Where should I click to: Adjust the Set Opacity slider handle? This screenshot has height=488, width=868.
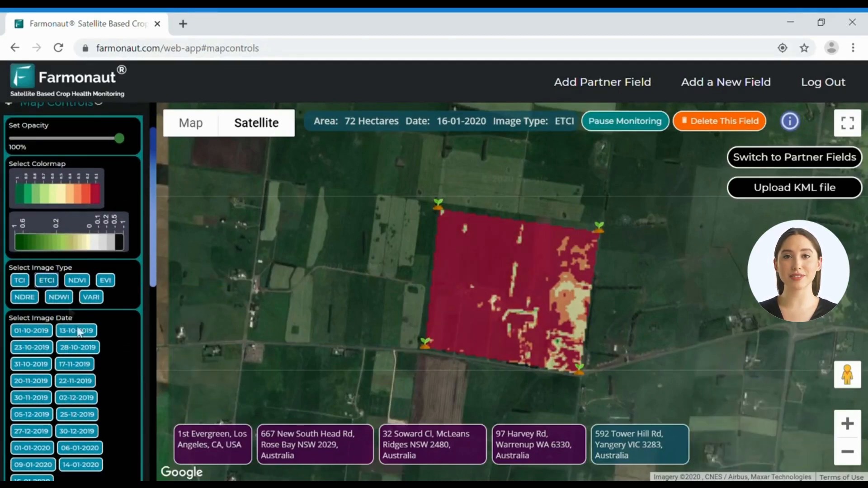point(119,138)
